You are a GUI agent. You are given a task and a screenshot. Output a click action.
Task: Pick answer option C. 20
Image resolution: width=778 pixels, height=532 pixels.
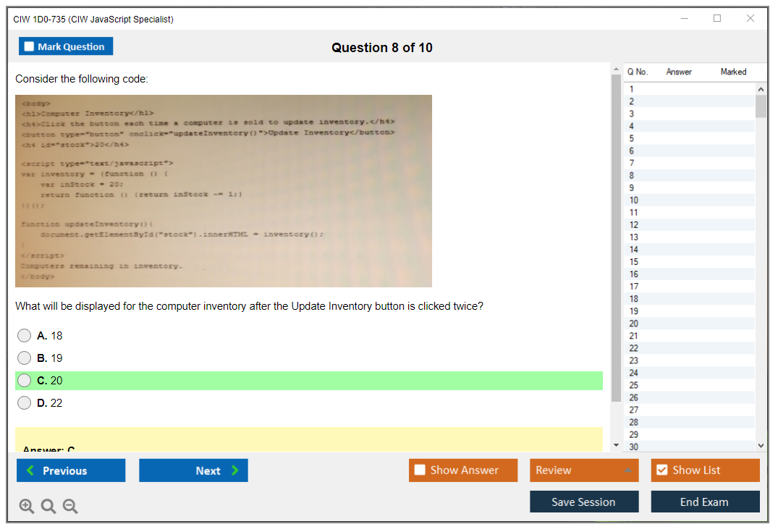[x=25, y=381]
